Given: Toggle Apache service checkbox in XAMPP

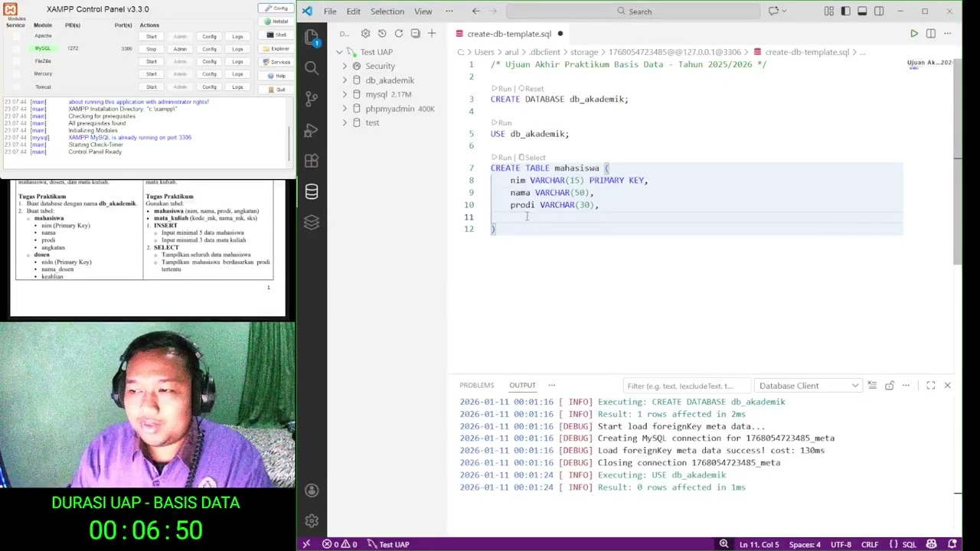Looking at the screenshot, I should pos(17,37).
